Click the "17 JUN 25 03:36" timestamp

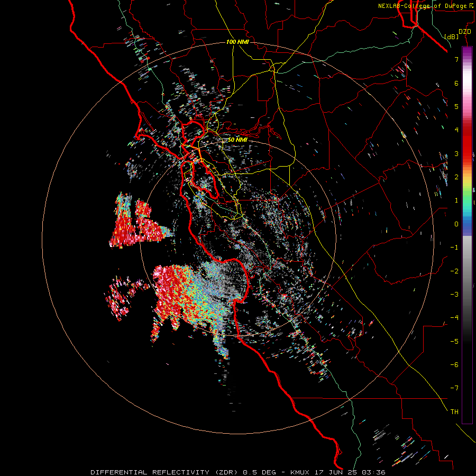pos(350,472)
